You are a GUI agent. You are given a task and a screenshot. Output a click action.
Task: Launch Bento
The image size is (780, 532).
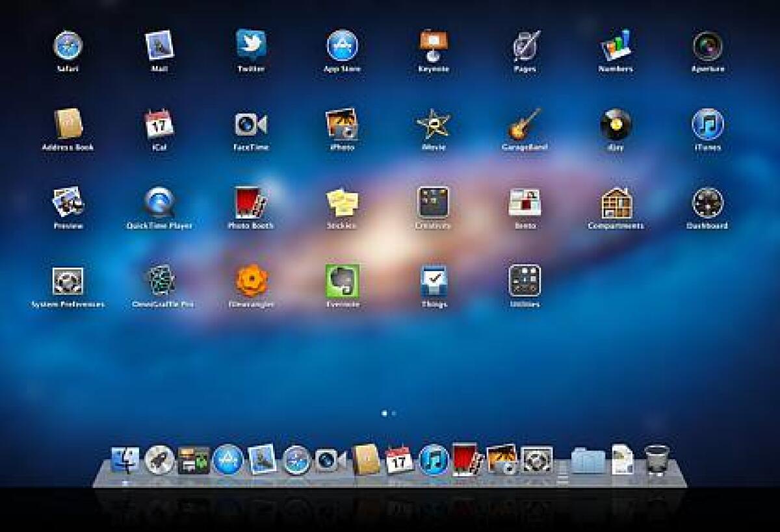pyautogui.click(x=525, y=202)
